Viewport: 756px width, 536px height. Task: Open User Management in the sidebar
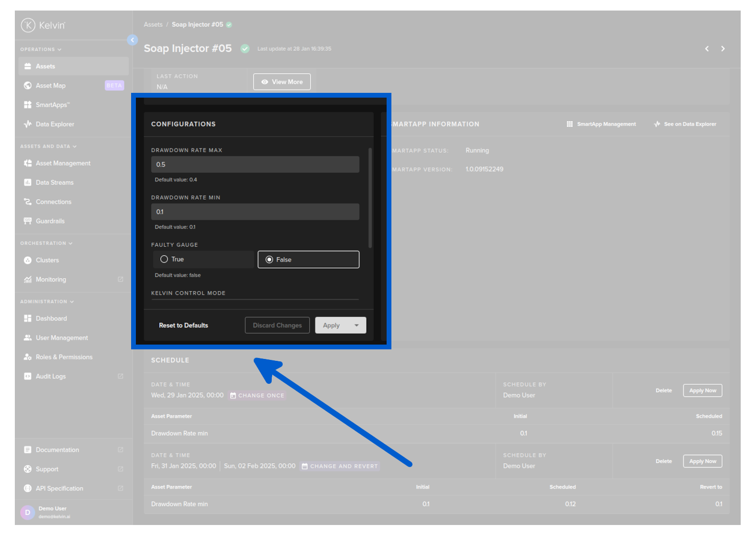[62, 338]
